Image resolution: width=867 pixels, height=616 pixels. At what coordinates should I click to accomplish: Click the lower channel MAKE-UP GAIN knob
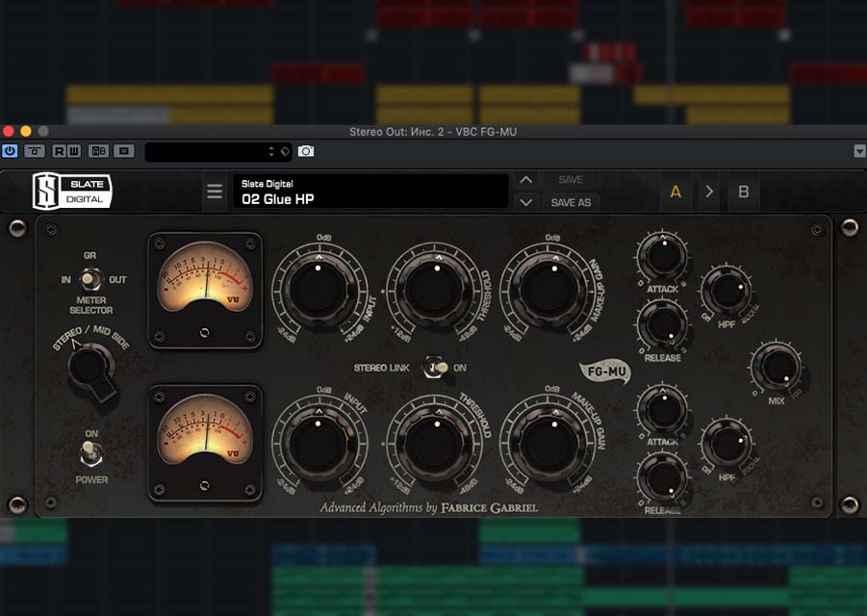(x=551, y=444)
